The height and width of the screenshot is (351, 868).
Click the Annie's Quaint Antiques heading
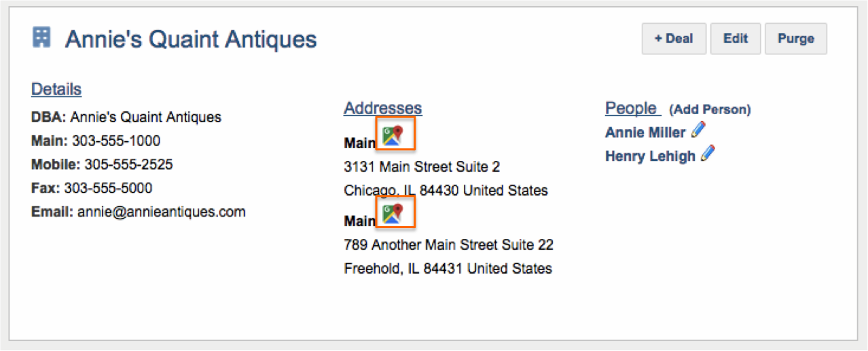coord(191,39)
